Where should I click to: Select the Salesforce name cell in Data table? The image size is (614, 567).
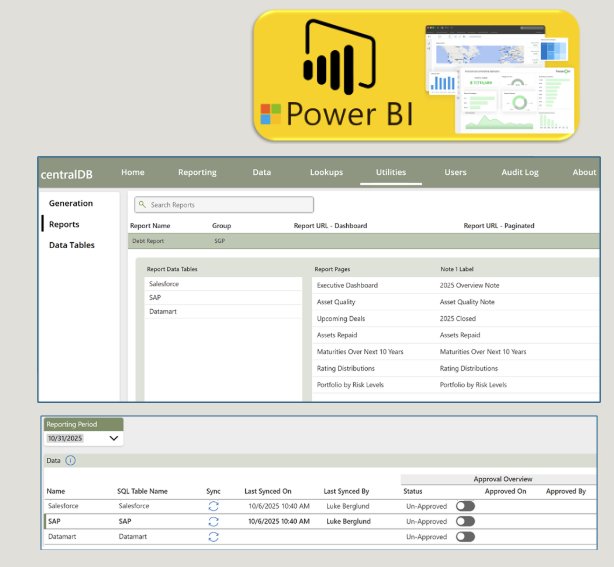[63, 506]
